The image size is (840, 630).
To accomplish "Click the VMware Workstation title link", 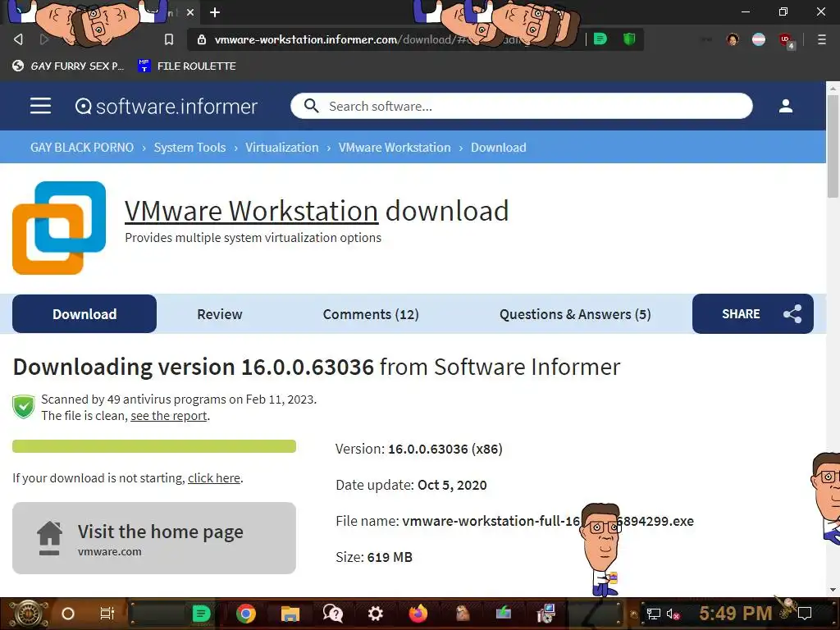I will click(251, 211).
